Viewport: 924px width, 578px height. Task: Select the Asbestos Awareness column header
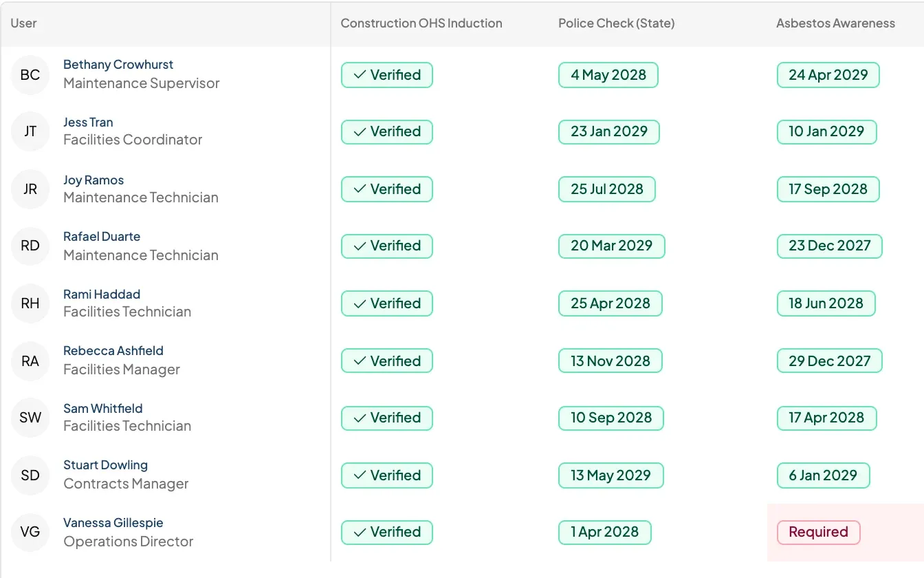[835, 23]
